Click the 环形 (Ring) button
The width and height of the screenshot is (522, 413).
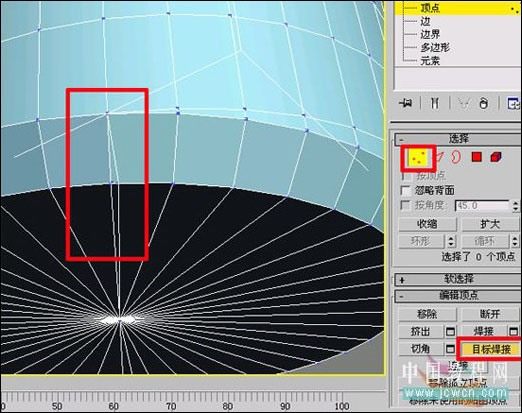coord(422,241)
